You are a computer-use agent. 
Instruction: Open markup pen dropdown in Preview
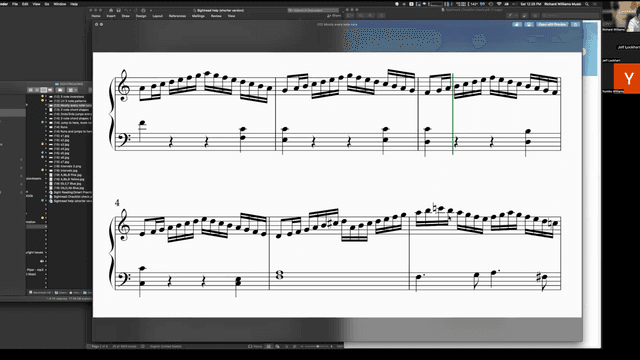[x=517, y=16]
